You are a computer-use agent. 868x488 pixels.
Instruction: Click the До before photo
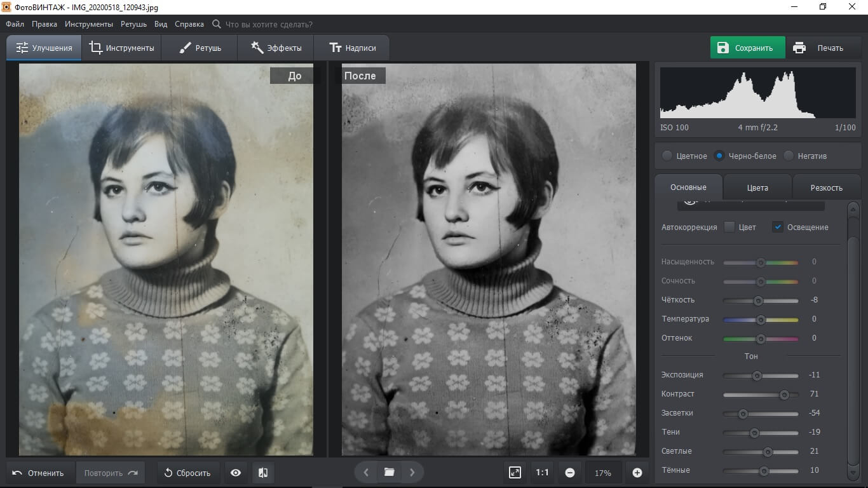[x=166, y=259]
